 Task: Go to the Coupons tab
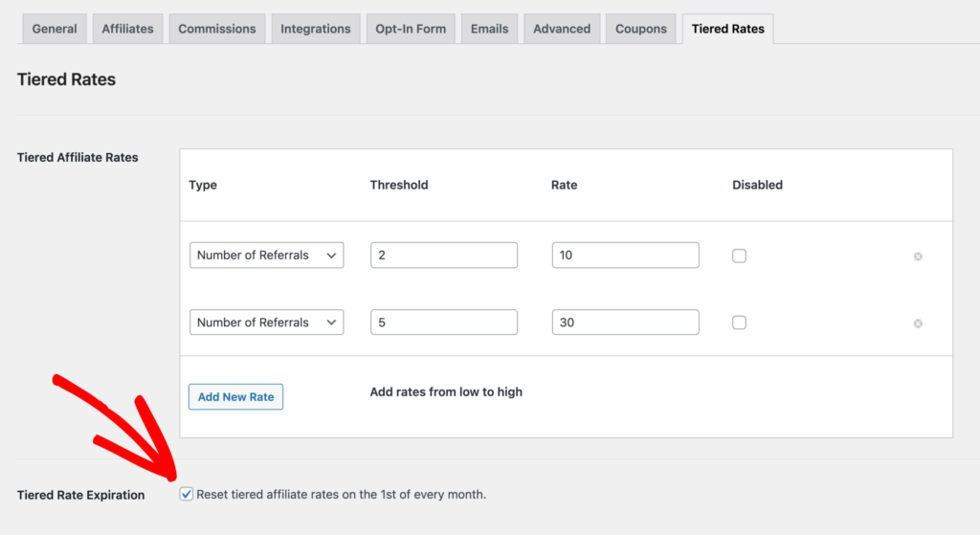[640, 29]
